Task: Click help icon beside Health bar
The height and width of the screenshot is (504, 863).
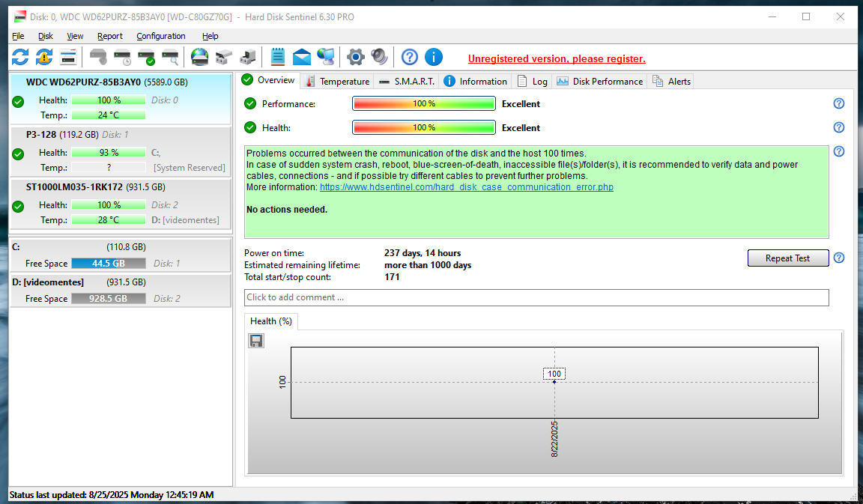Action: [x=839, y=127]
